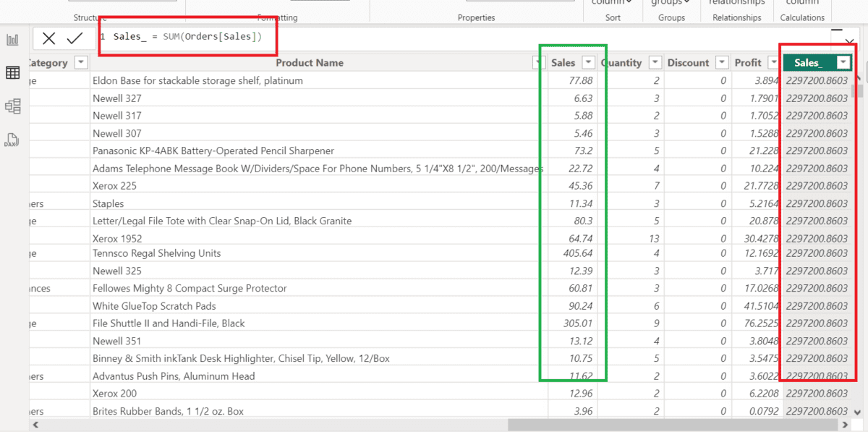Cancel the formula edit with the X

pyautogui.click(x=48, y=38)
